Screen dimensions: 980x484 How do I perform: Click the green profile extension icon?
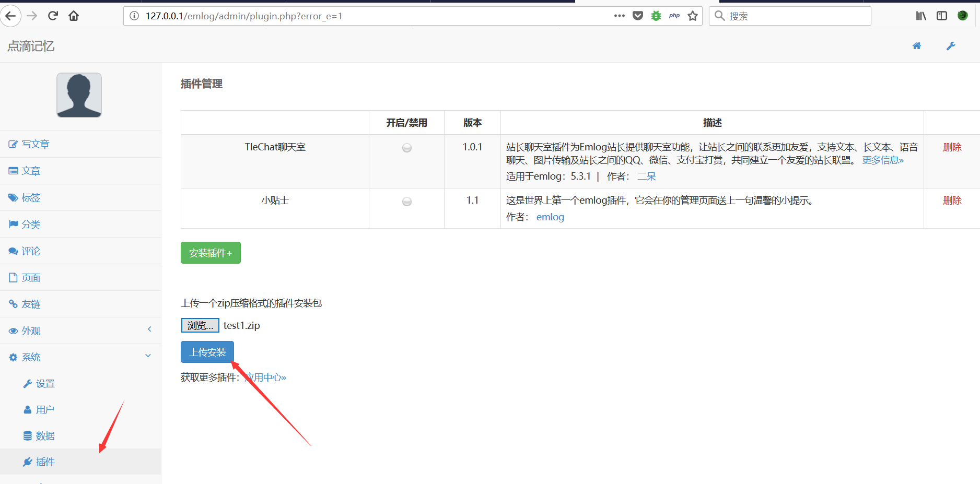click(x=963, y=16)
